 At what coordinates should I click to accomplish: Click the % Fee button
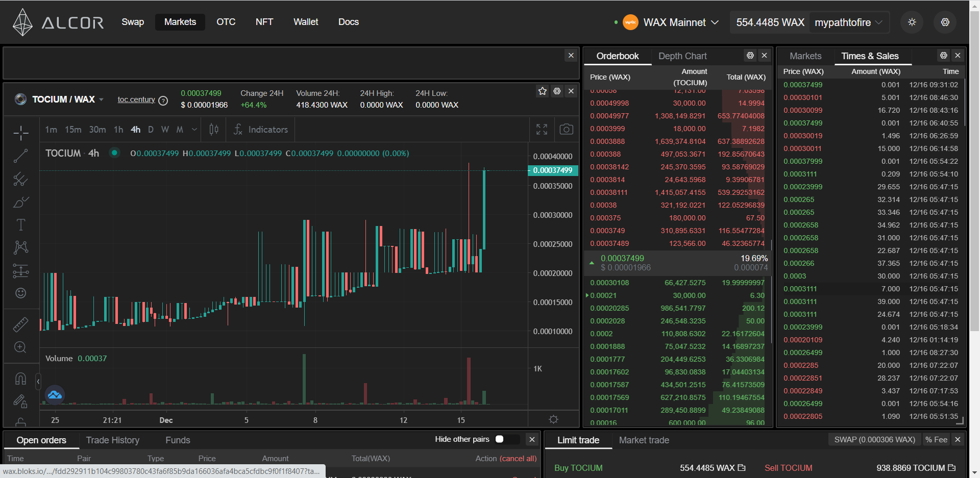[936, 440]
